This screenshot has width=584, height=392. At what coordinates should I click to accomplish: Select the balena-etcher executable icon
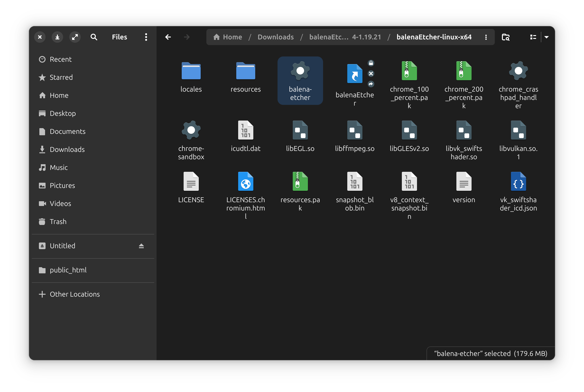tap(300, 71)
